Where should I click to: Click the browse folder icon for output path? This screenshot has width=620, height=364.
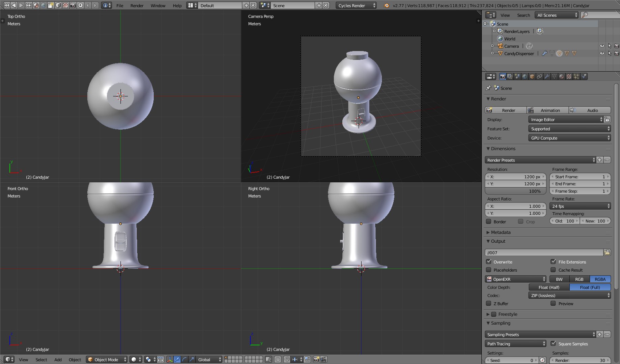click(x=607, y=252)
